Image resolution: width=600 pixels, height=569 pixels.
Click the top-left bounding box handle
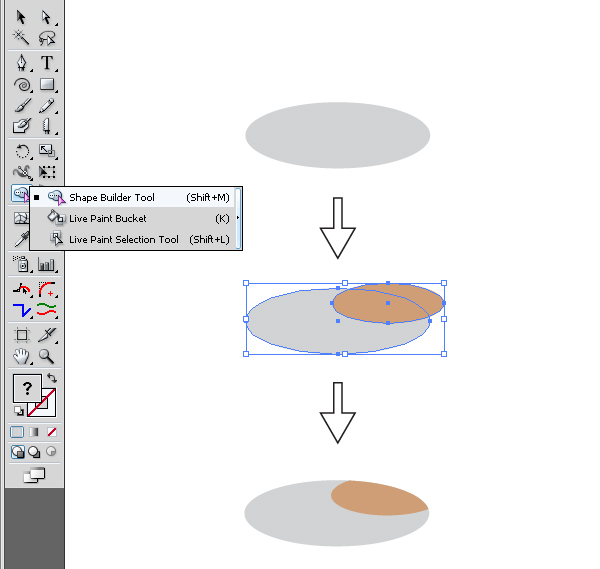click(246, 283)
